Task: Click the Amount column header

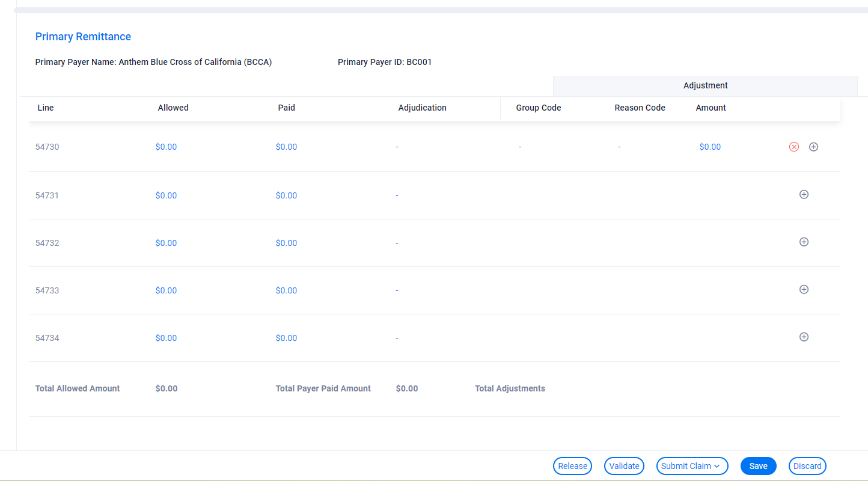Action: (x=711, y=108)
